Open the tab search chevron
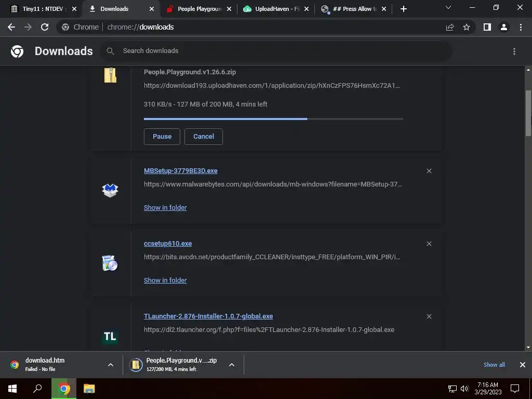 [448, 7]
